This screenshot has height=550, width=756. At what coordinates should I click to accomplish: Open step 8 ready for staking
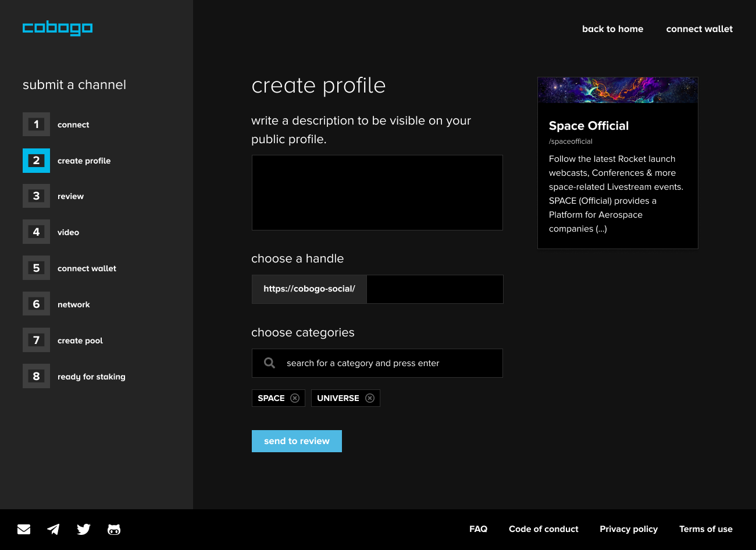coord(37,377)
